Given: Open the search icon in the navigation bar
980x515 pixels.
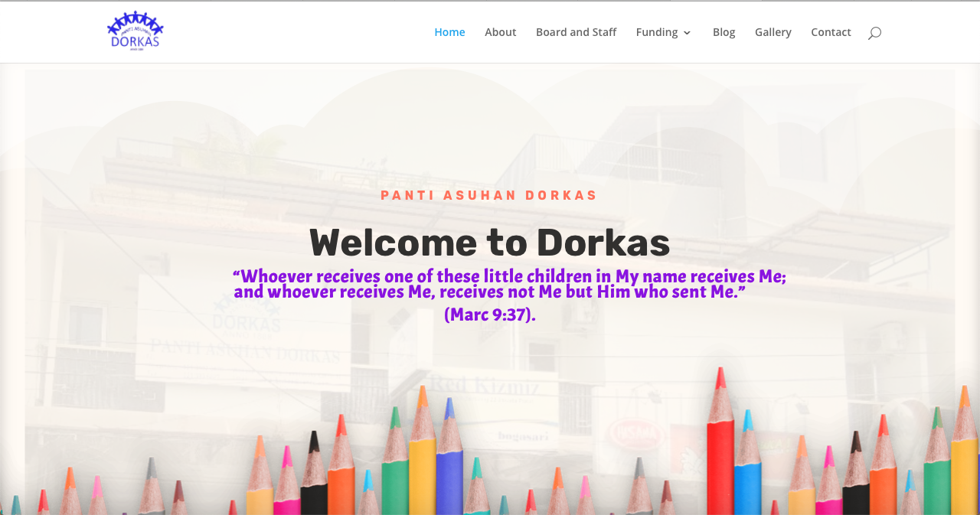Looking at the screenshot, I should coord(874,33).
